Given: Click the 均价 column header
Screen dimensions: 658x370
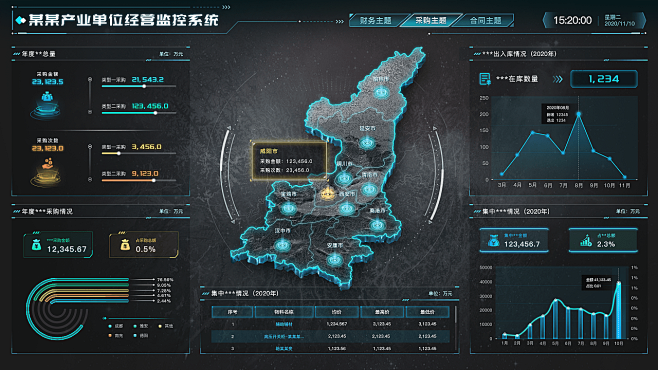Looking at the screenshot, I should [x=337, y=312].
